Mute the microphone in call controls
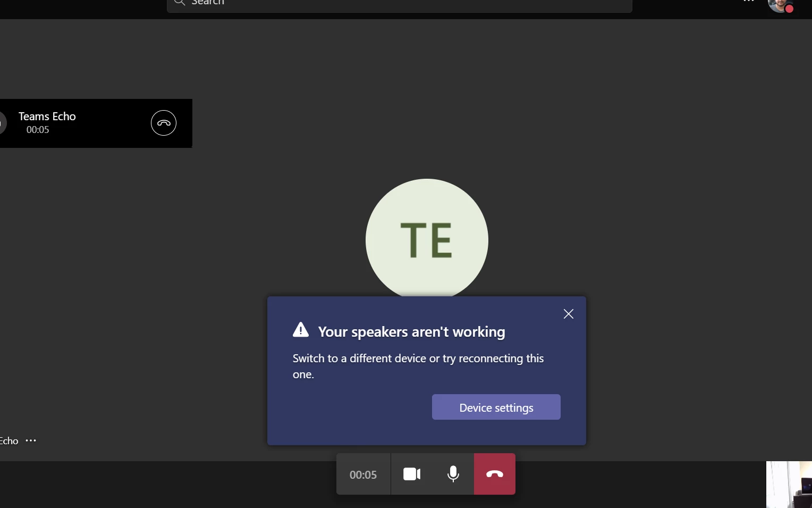The image size is (812, 508). click(x=453, y=474)
